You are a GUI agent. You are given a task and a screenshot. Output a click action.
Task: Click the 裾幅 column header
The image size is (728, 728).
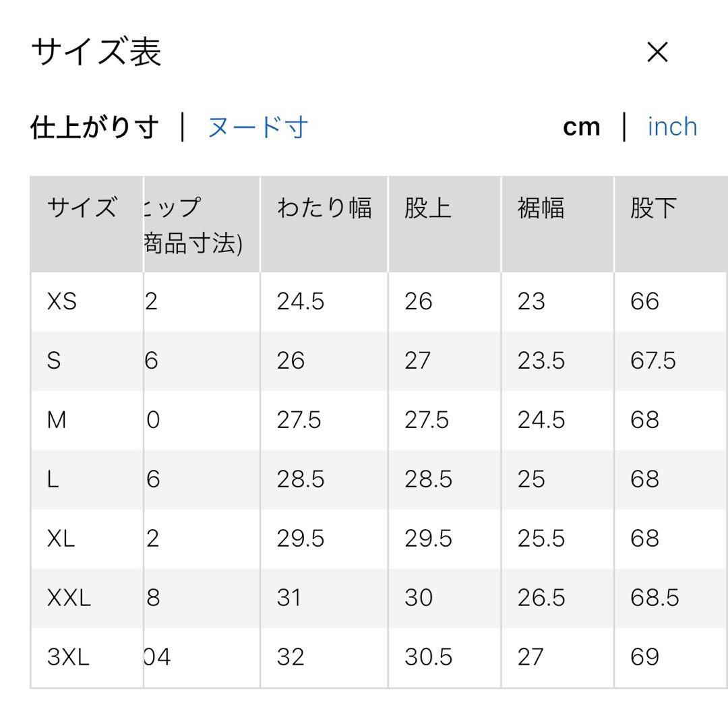pyautogui.click(x=541, y=207)
